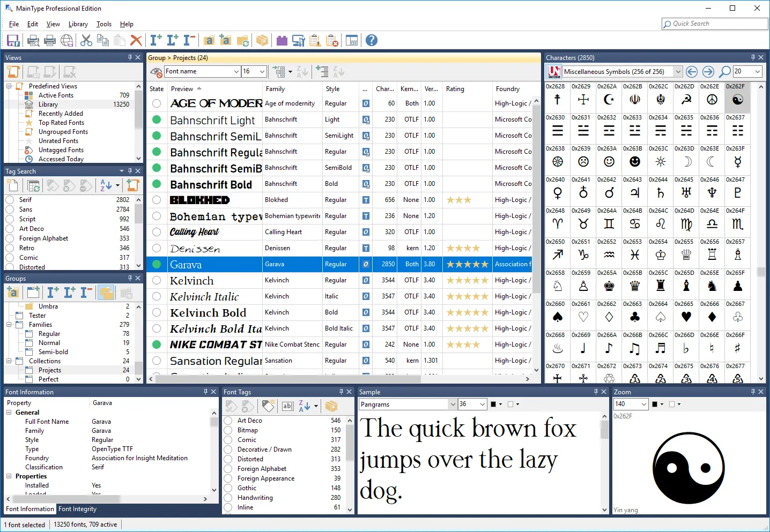Activate the Kelvinch Bold font state circle
770x532 pixels.
pyautogui.click(x=157, y=312)
